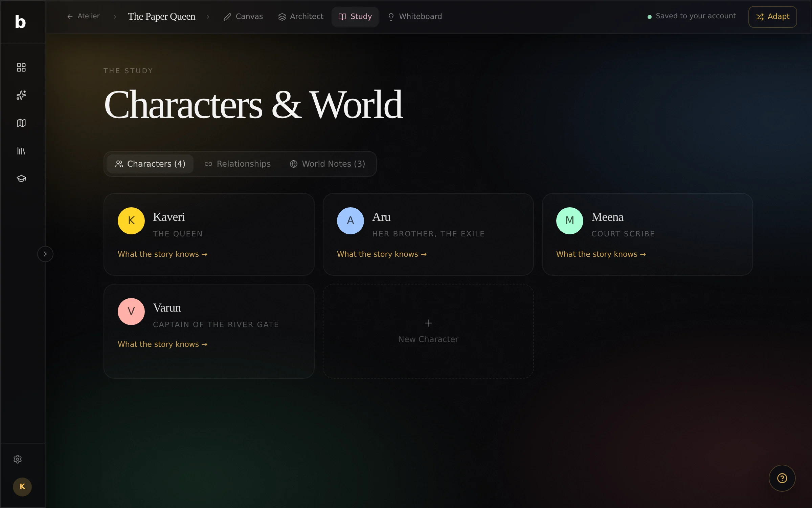Click Kaveri's yellow K avatar
This screenshot has height=508, width=812.
[x=131, y=221]
